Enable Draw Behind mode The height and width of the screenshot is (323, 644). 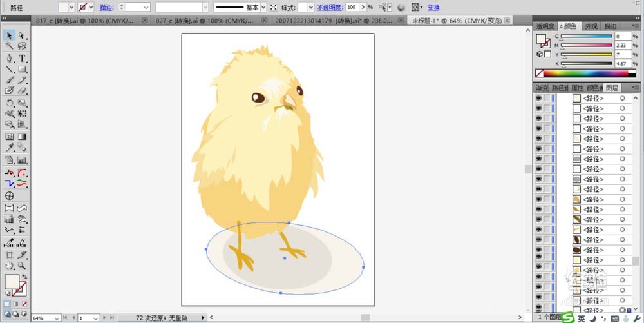tap(15, 314)
